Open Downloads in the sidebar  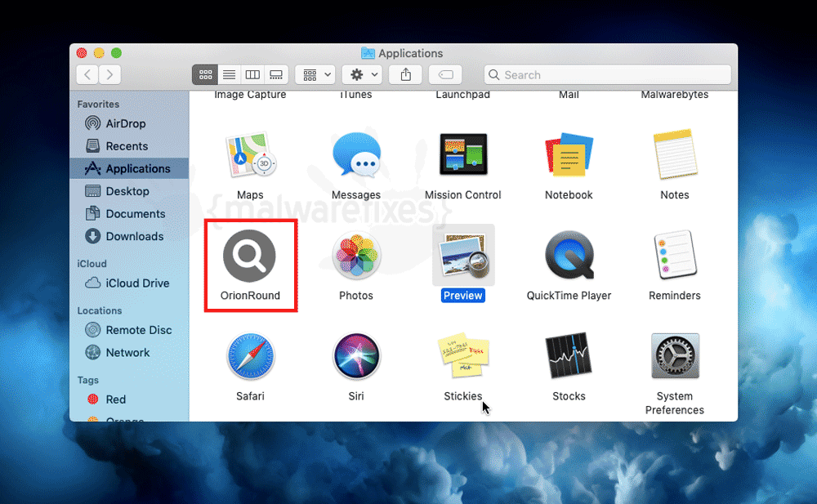pyautogui.click(x=129, y=236)
